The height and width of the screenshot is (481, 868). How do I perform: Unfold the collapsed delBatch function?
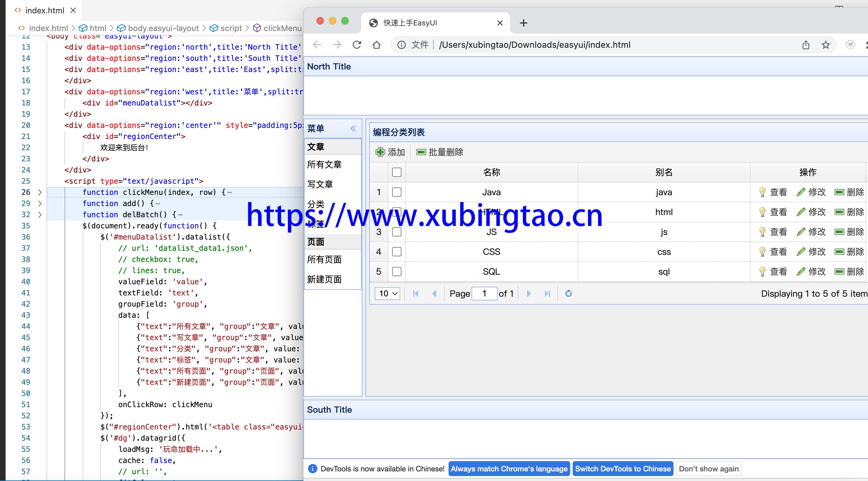[x=40, y=215]
